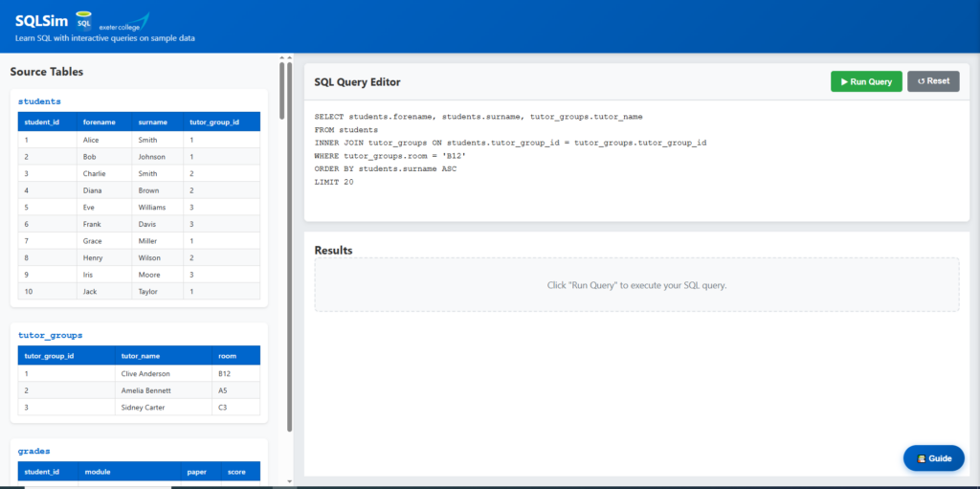This screenshot has height=489, width=980.
Task: Click the grades table title
Action: tap(33, 450)
